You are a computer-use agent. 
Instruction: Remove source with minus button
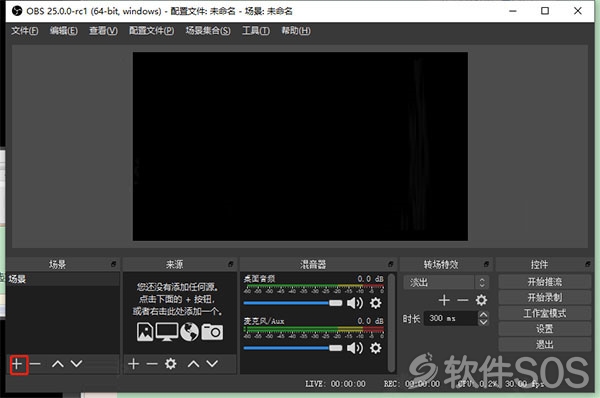[x=152, y=364]
